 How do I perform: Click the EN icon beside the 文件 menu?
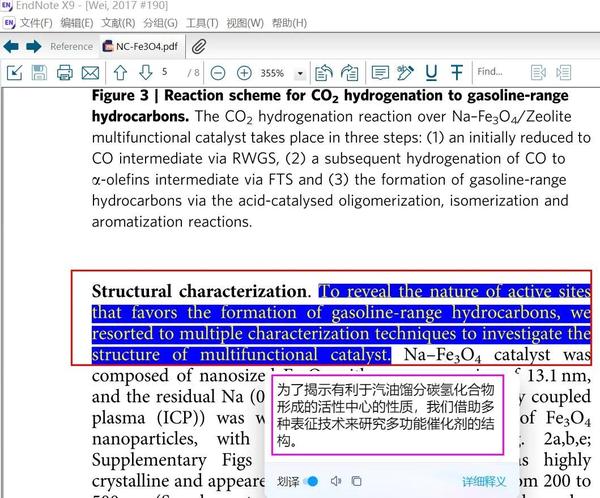[9, 23]
